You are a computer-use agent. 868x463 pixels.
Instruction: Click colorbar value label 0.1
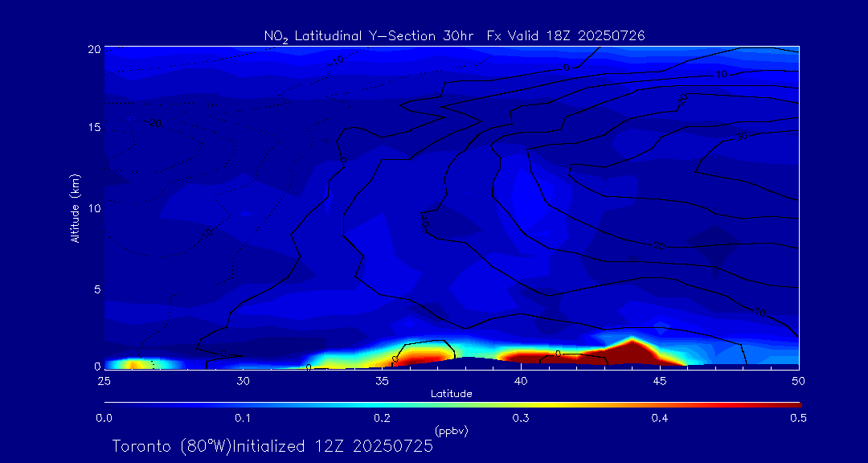(x=243, y=418)
